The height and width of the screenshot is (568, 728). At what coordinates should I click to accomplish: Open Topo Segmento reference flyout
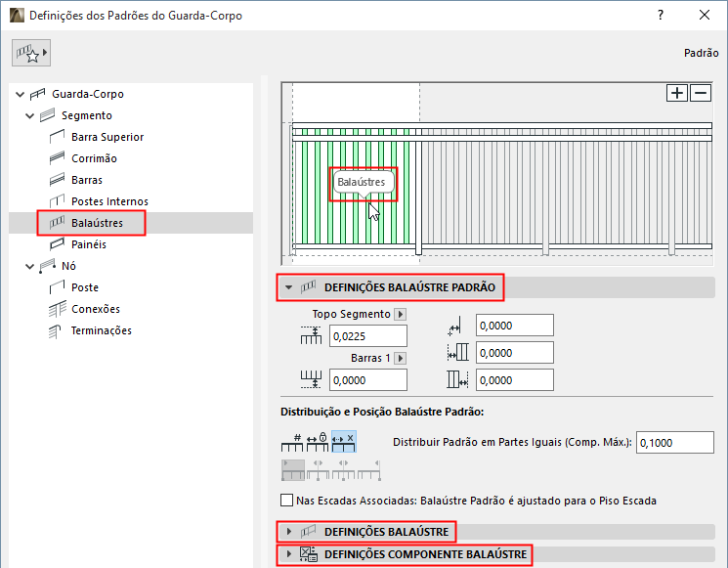pyautogui.click(x=401, y=315)
